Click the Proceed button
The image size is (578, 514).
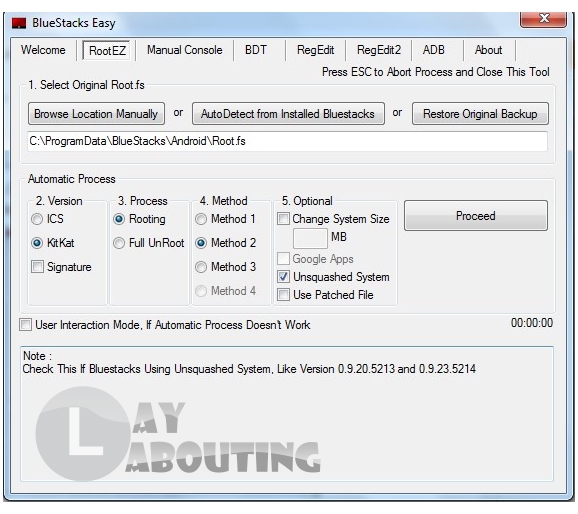476,216
